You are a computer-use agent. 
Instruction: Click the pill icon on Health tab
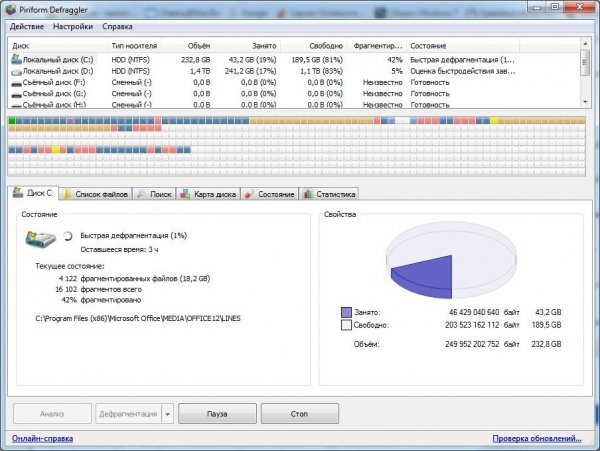pos(249,194)
